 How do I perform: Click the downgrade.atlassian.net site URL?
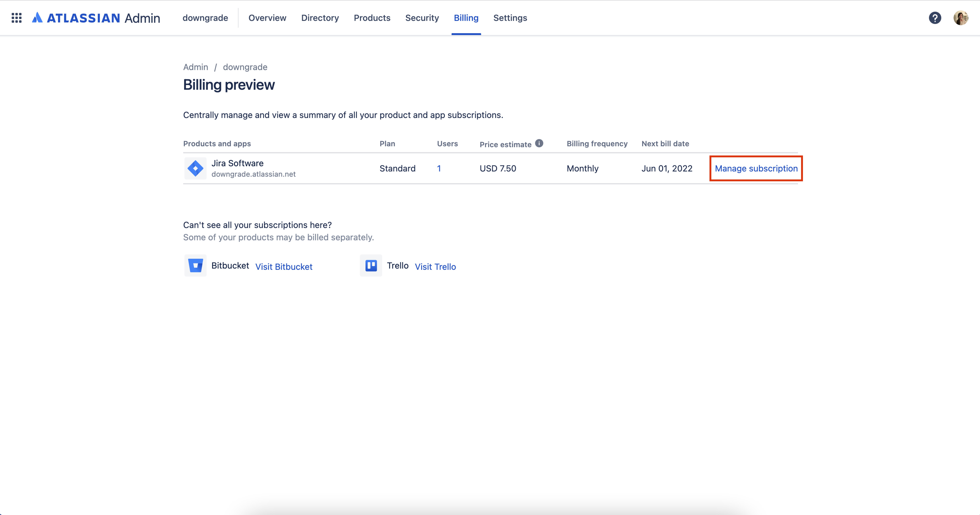253,174
